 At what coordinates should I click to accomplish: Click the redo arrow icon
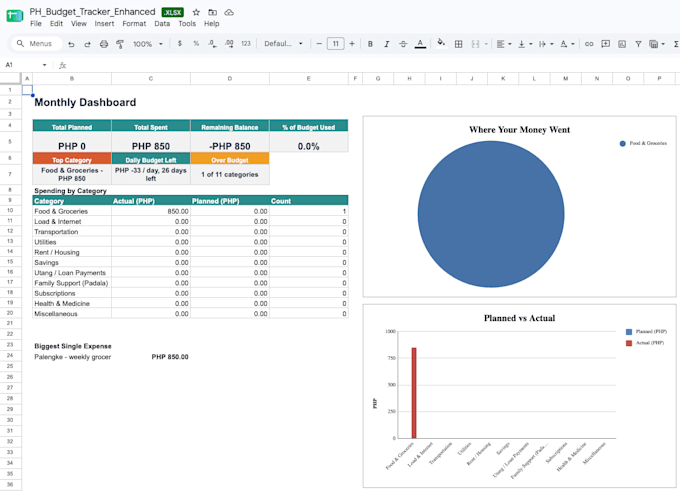(x=87, y=44)
